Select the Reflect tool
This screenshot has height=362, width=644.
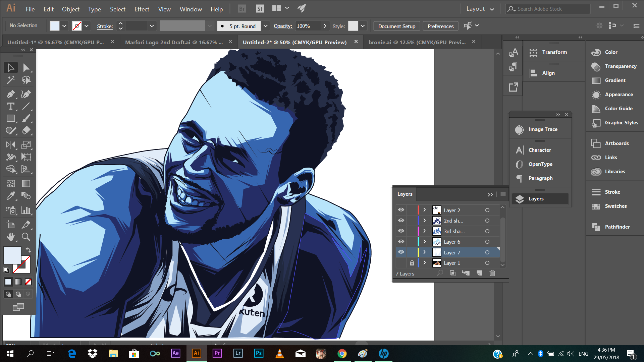tap(11, 145)
